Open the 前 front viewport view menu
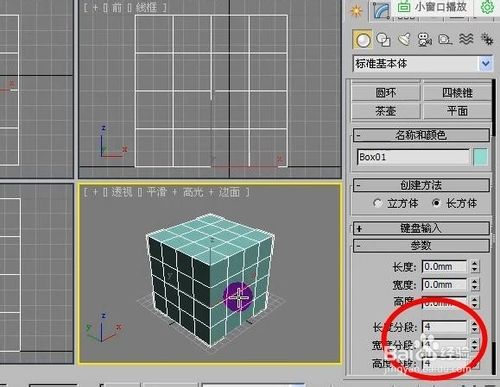The width and height of the screenshot is (500, 387). pyautogui.click(x=117, y=7)
